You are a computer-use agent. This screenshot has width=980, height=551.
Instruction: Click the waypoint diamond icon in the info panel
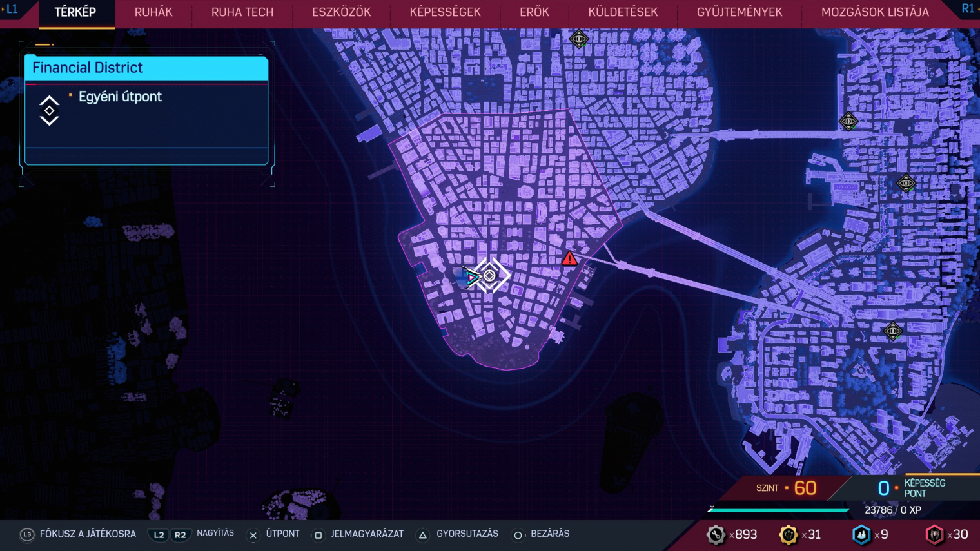(x=49, y=111)
